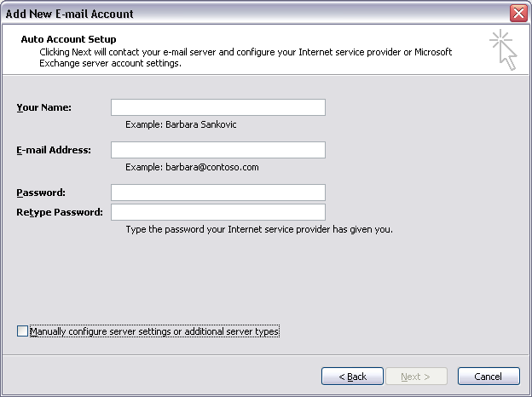Close the Add New E-mail Account dialog

point(518,14)
